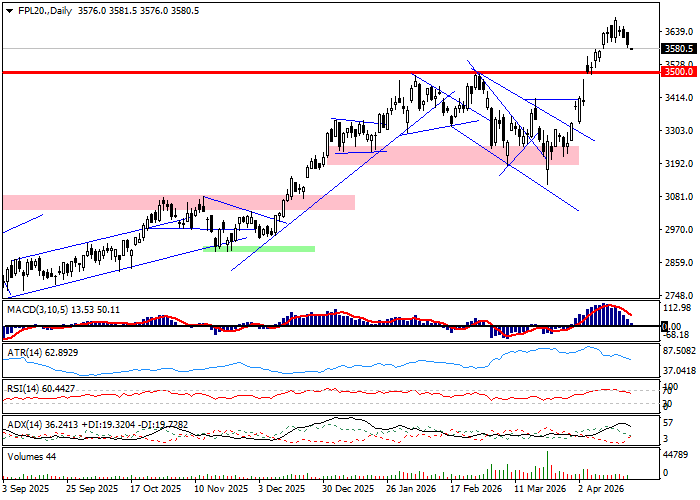Click the 3 Sep 2025 date label

(x=27, y=491)
